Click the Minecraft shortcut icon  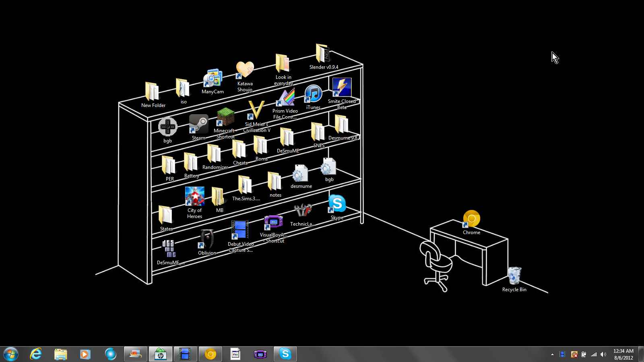pos(225,117)
